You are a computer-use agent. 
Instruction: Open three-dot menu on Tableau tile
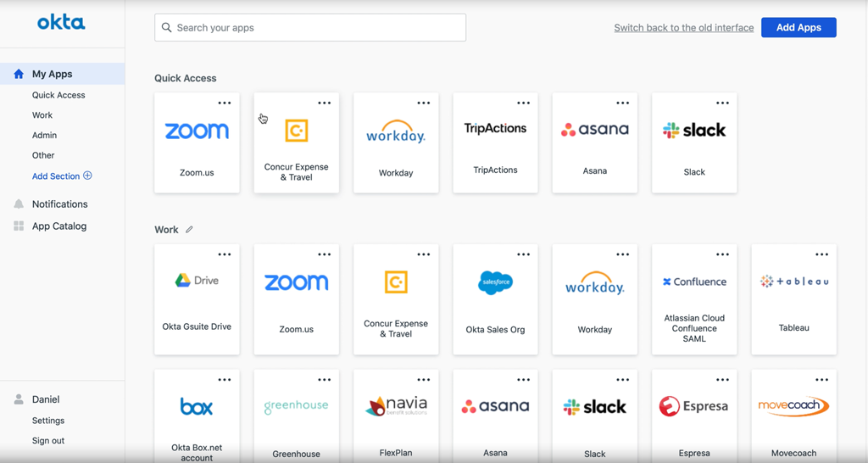click(x=821, y=254)
